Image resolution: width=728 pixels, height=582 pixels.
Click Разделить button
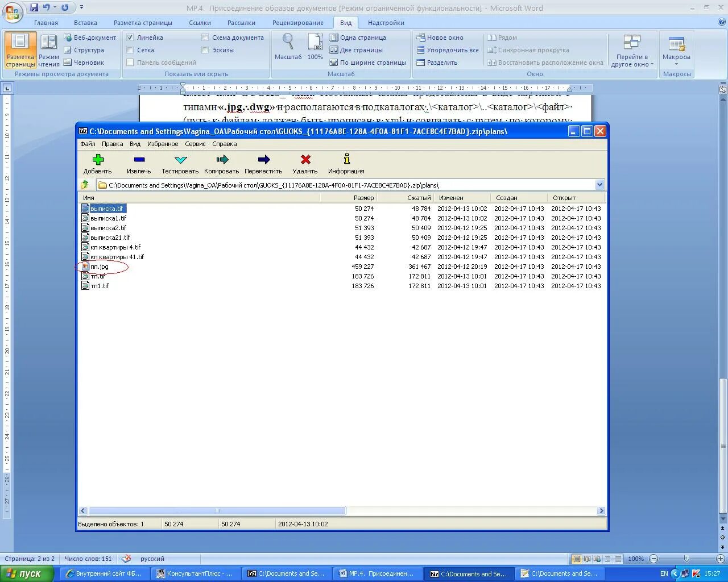437,63
